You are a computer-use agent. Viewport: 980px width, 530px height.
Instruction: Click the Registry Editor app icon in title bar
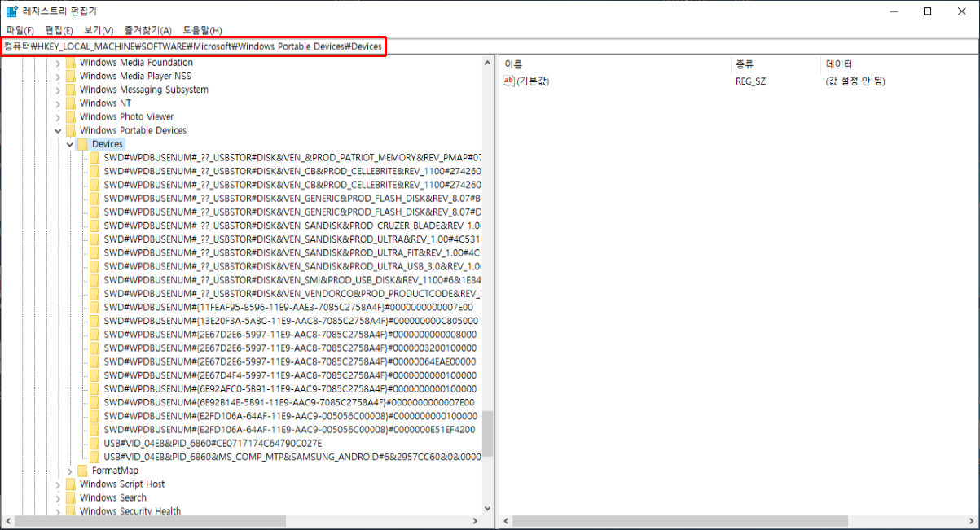pyautogui.click(x=11, y=11)
